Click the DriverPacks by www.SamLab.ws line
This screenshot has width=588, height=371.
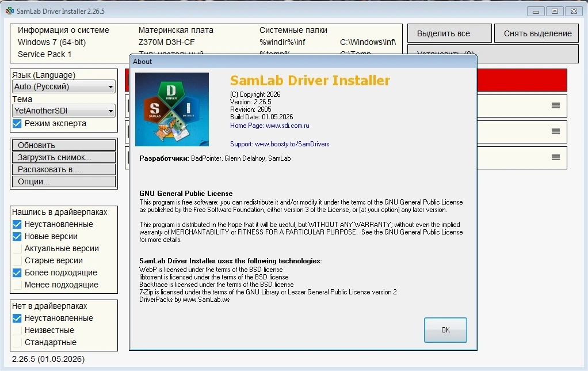point(185,300)
